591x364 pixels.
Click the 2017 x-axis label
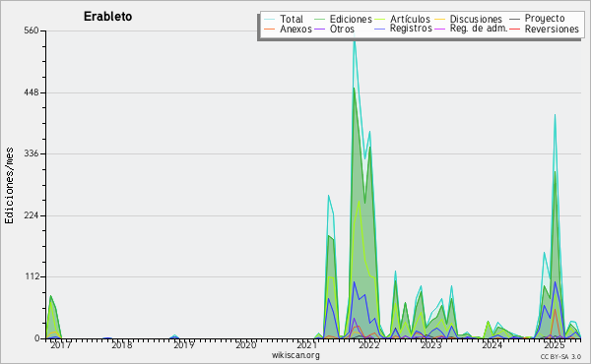(x=60, y=345)
